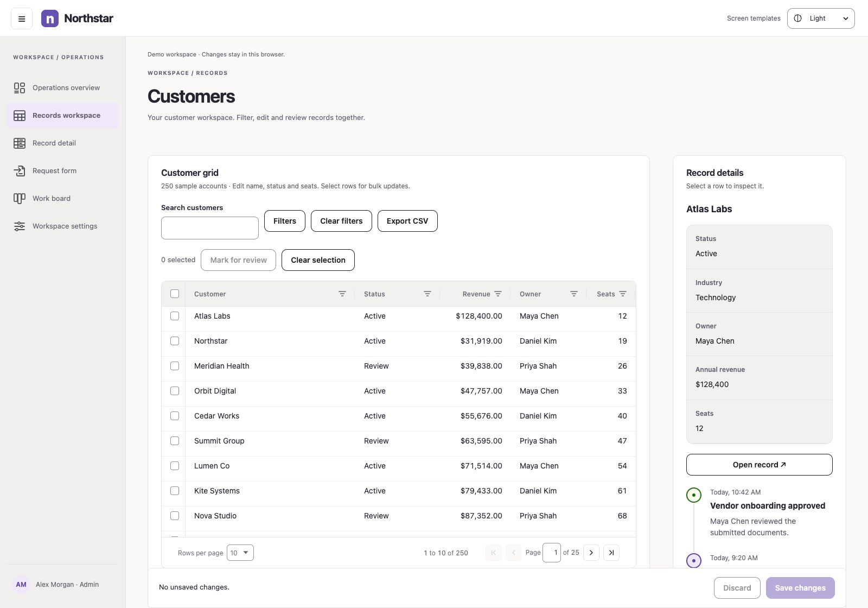Select the Meridian Health row checkbox

[x=175, y=366]
